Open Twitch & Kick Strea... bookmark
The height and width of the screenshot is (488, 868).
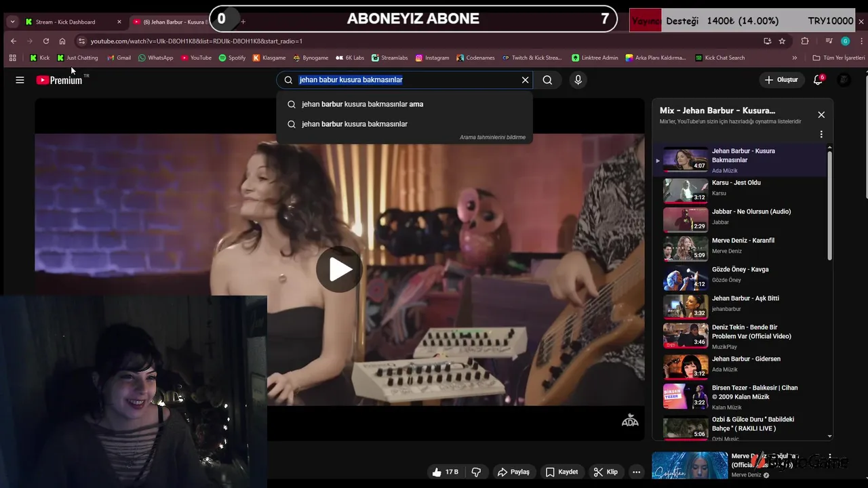click(x=532, y=58)
